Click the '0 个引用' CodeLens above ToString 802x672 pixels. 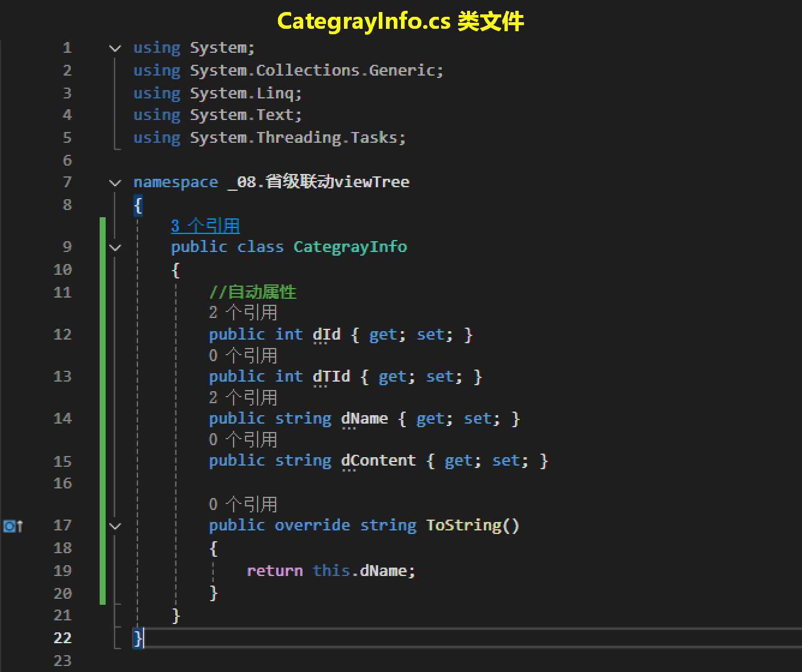(x=243, y=504)
